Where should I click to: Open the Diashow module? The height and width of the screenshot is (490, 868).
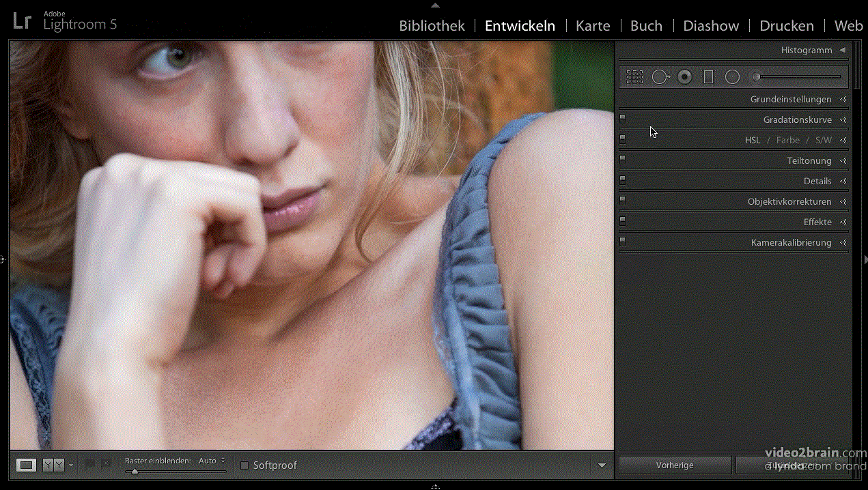pos(711,26)
